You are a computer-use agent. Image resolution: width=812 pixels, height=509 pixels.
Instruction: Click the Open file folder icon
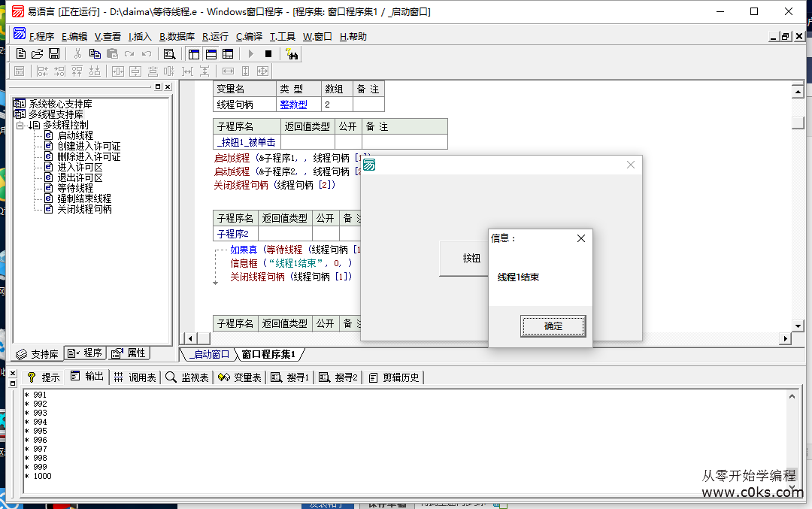tap(38, 54)
